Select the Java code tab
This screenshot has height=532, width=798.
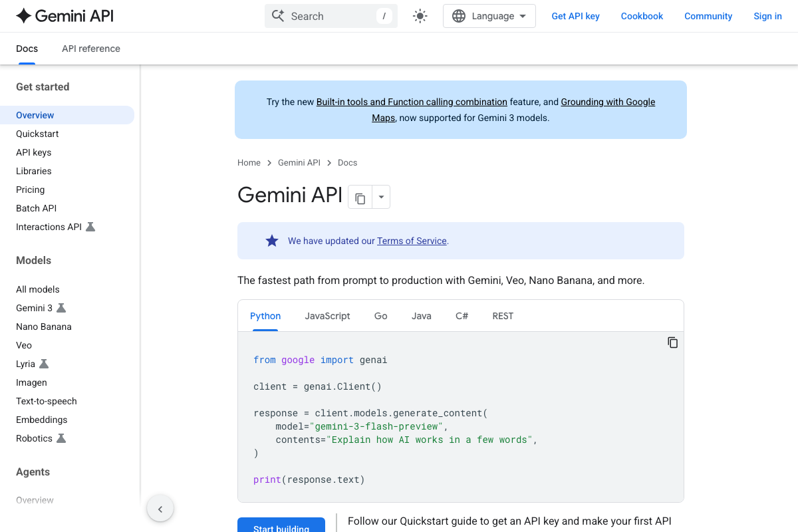tap(422, 316)
